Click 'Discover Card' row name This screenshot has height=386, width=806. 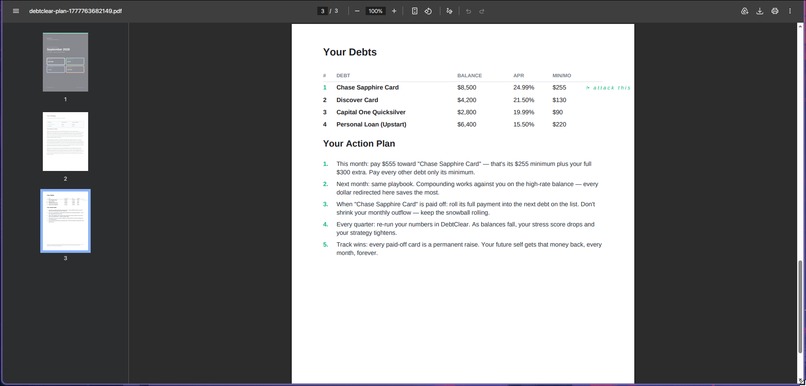(x=357, y=100)
